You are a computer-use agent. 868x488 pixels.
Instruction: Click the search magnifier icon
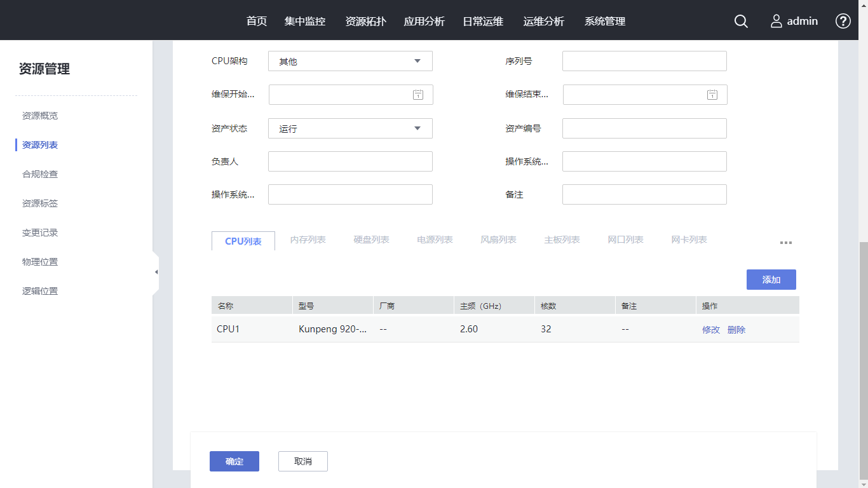tap(741, 21)
